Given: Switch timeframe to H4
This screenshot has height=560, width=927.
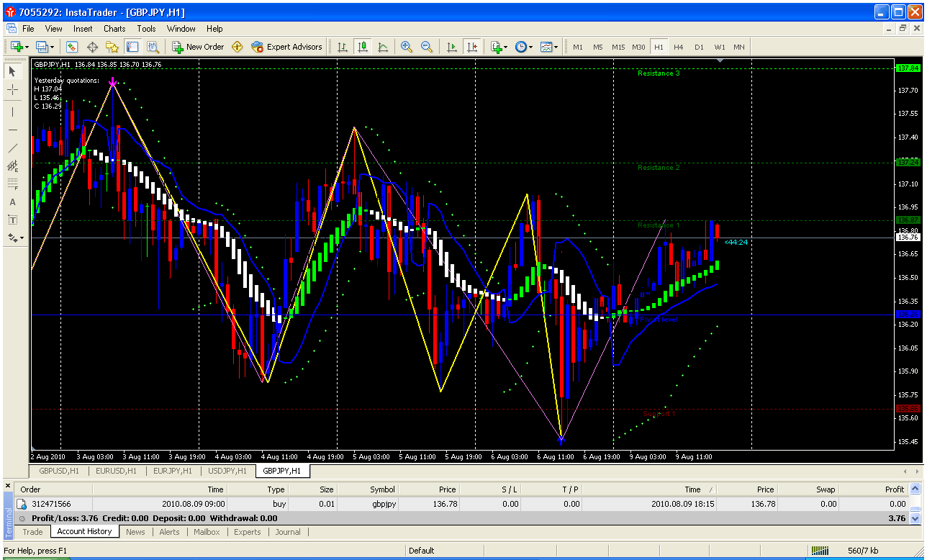Looking at the screenshot, I should click(x=679, y=47).
